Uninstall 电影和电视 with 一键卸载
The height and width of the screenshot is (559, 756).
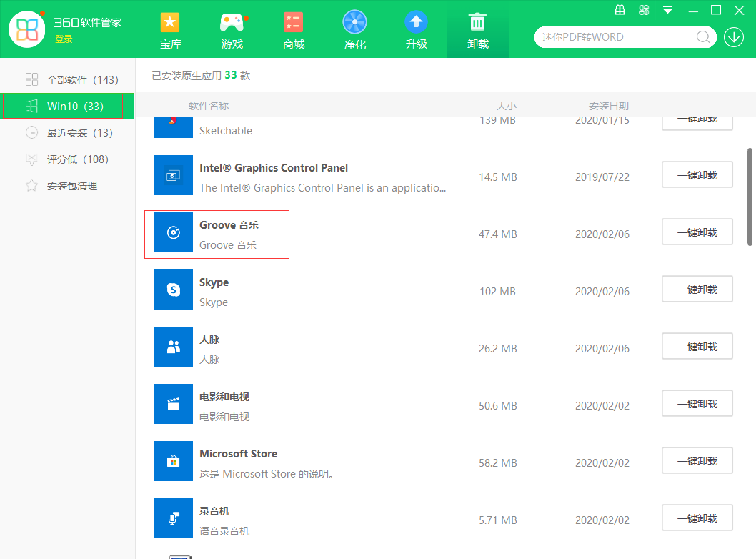pos(697,403)
